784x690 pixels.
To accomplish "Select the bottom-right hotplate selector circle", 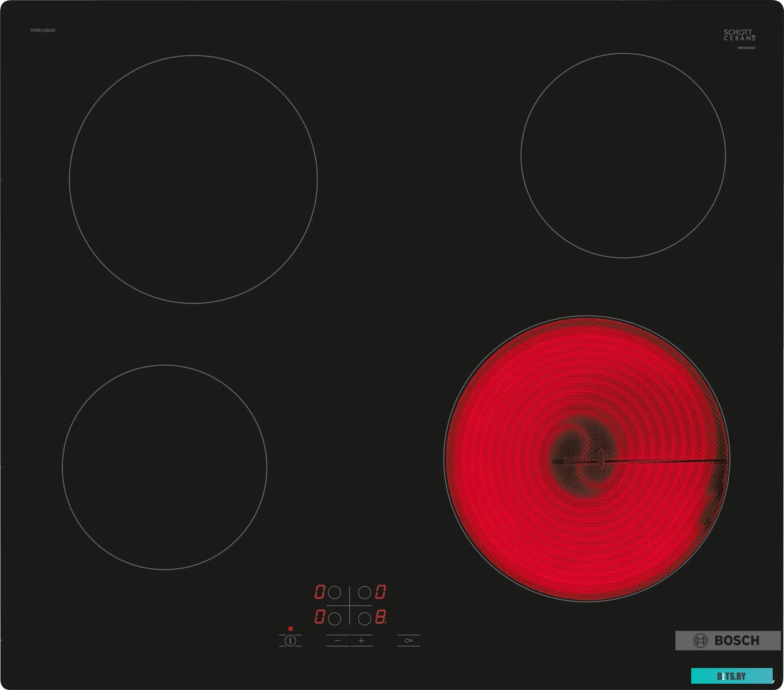I will [364, 618].
